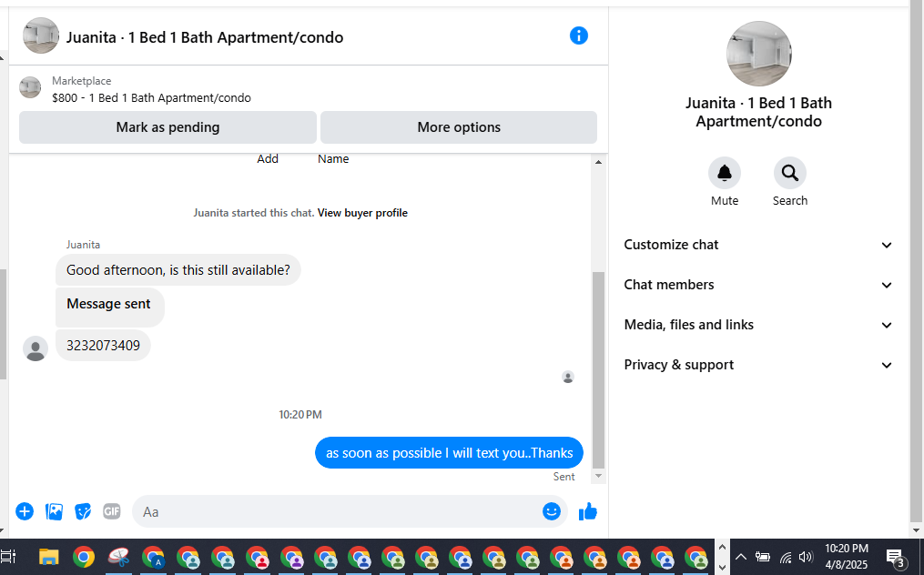Attach a photo using the image icon

click(54, 511)
